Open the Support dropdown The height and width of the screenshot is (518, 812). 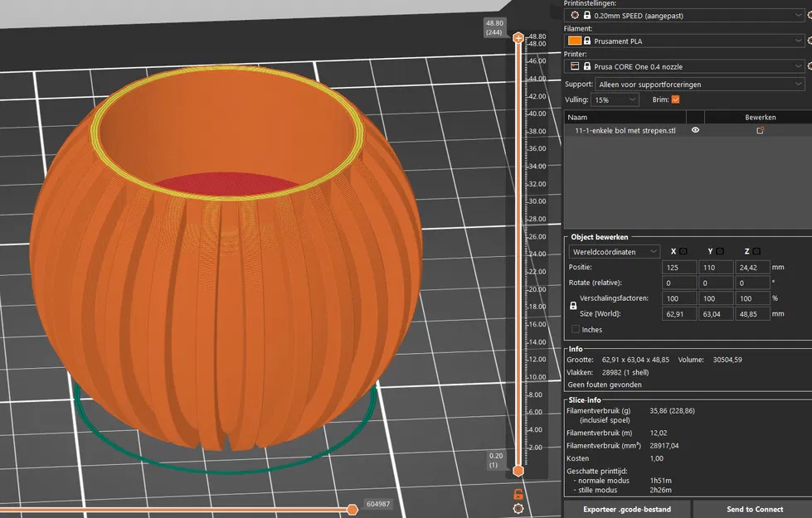pos(700,84)
